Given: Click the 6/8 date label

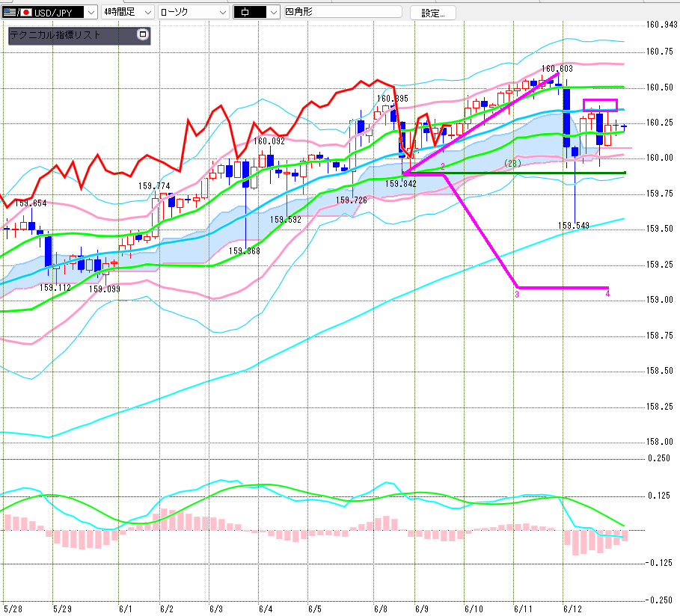Looking at the screenshot, I should (x=381, y=609).
